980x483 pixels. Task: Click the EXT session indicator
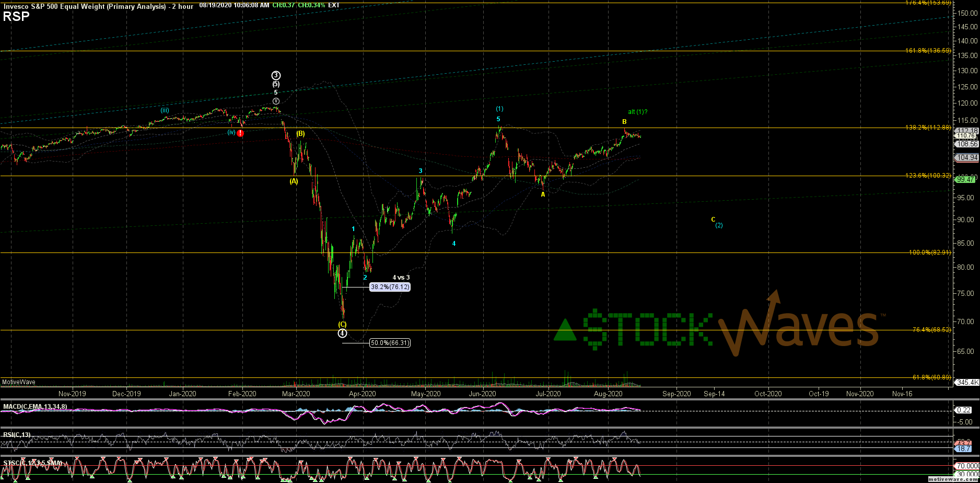point(334,5)
